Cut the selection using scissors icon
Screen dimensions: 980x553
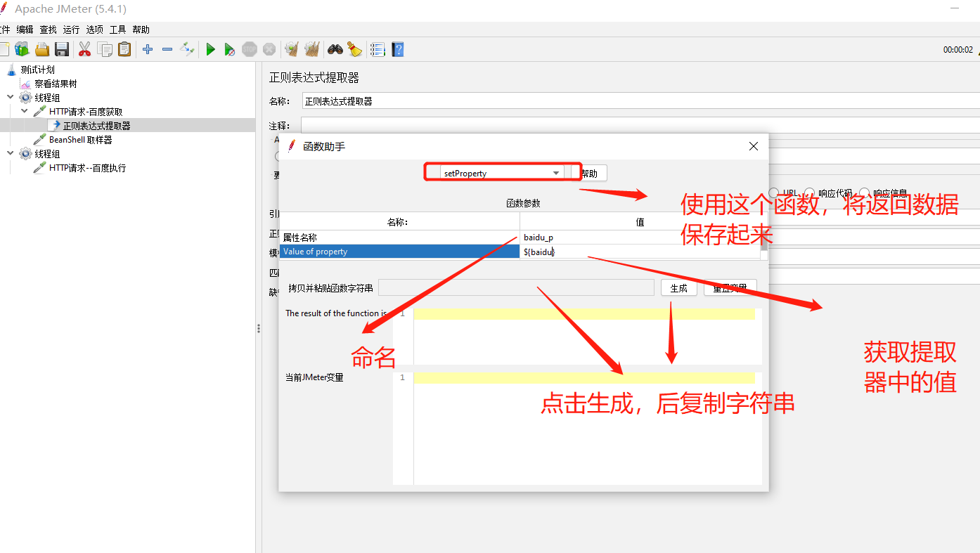coord(84,49)
